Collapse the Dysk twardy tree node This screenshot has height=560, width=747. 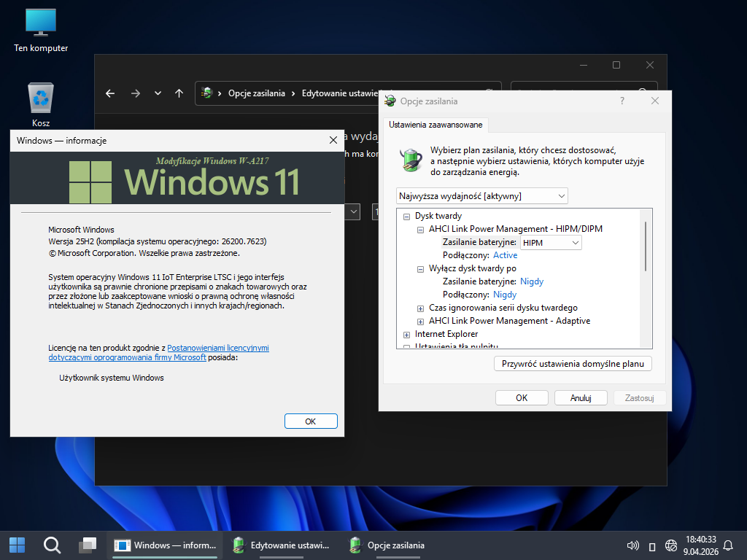coord(406,217)
